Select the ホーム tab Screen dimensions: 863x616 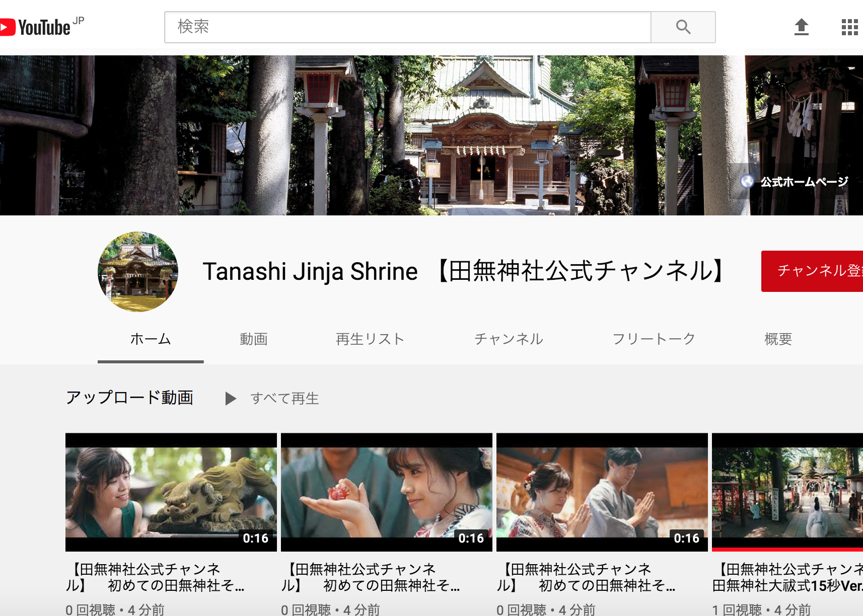click(151, 339)
